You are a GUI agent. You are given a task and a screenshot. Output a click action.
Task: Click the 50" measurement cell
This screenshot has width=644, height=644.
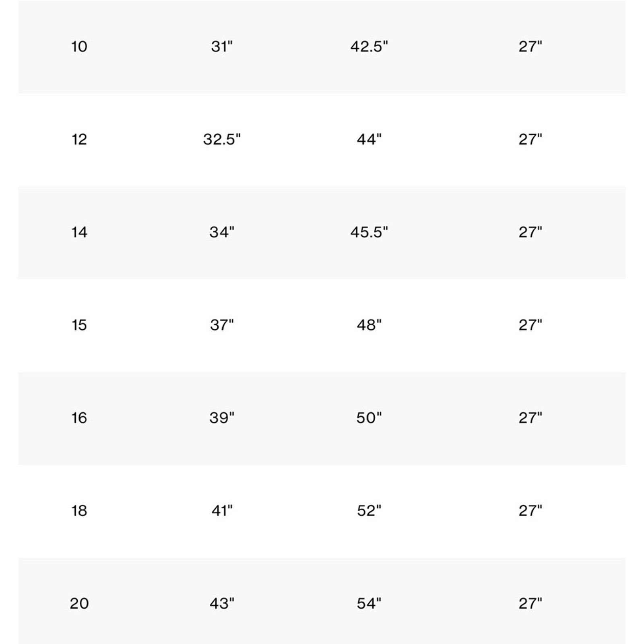369,418
